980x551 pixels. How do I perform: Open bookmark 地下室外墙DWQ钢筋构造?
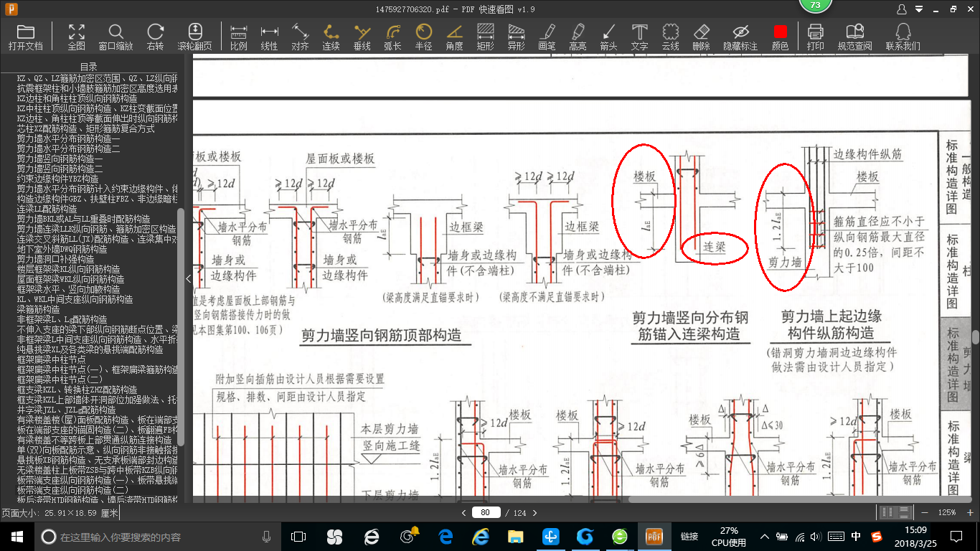click(62, 248)
